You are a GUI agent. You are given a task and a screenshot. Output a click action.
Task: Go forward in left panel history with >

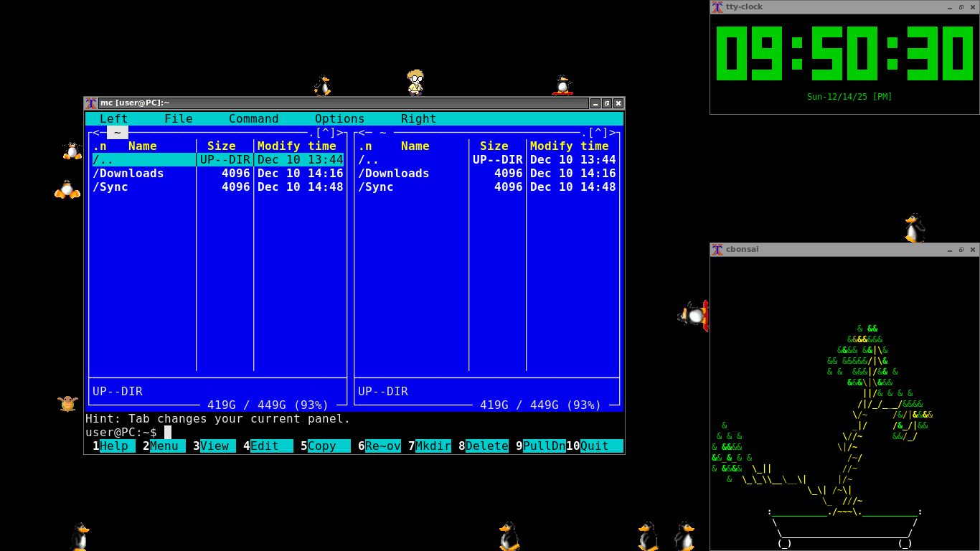coord(340,133)
